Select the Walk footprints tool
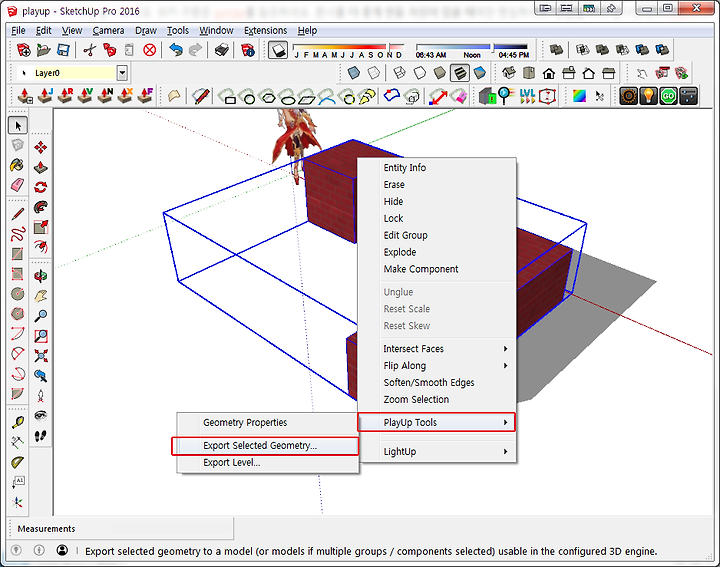Viewport: 720px width, 567px height. pyautogui.click(x=40, y=436)
